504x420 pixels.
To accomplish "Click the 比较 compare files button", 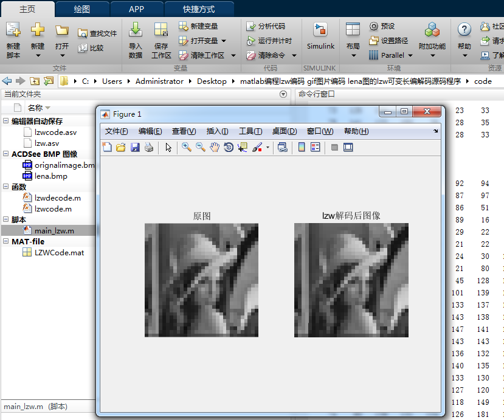I will click(x=91, y=48).
